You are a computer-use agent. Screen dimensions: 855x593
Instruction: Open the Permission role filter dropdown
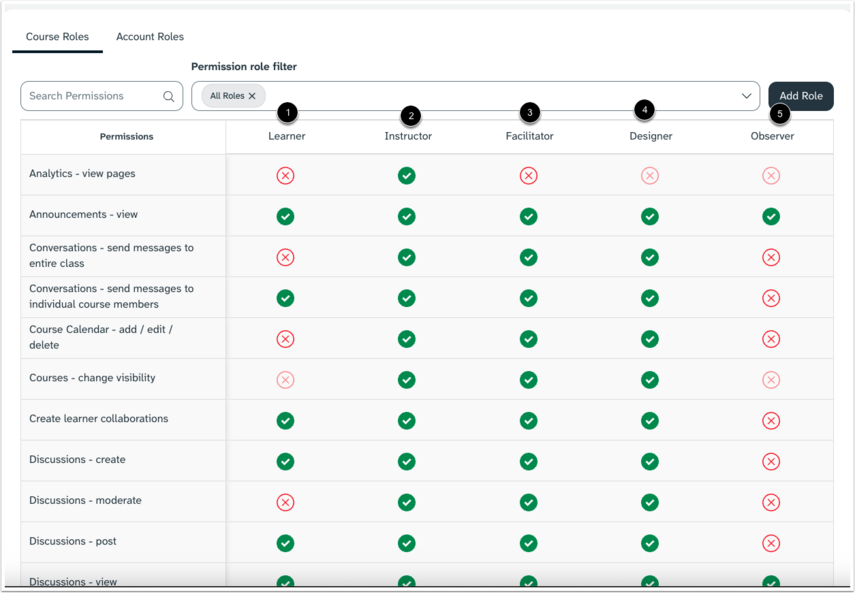[745, 95]
